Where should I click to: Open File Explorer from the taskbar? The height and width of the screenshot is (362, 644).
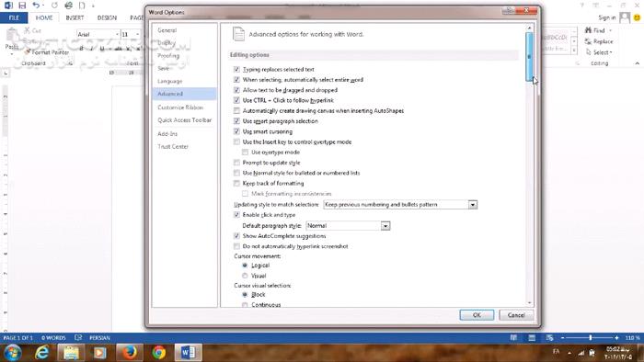pyautogui.click(x=71, y=352)
